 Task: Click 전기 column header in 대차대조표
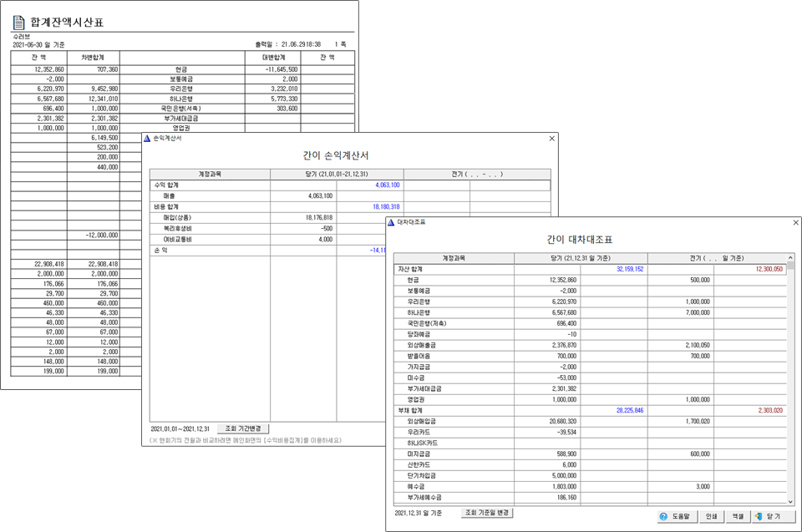[x=717, y=258]
